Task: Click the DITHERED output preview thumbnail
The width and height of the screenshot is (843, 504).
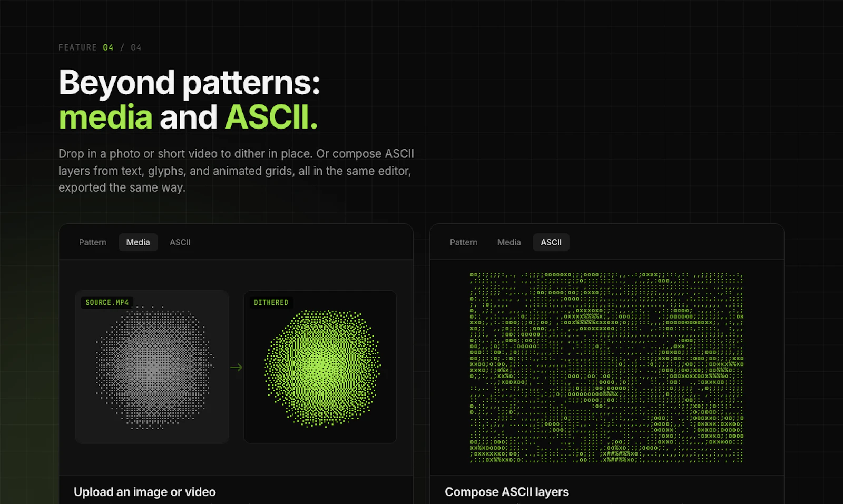Action: (x=320, y=367)
